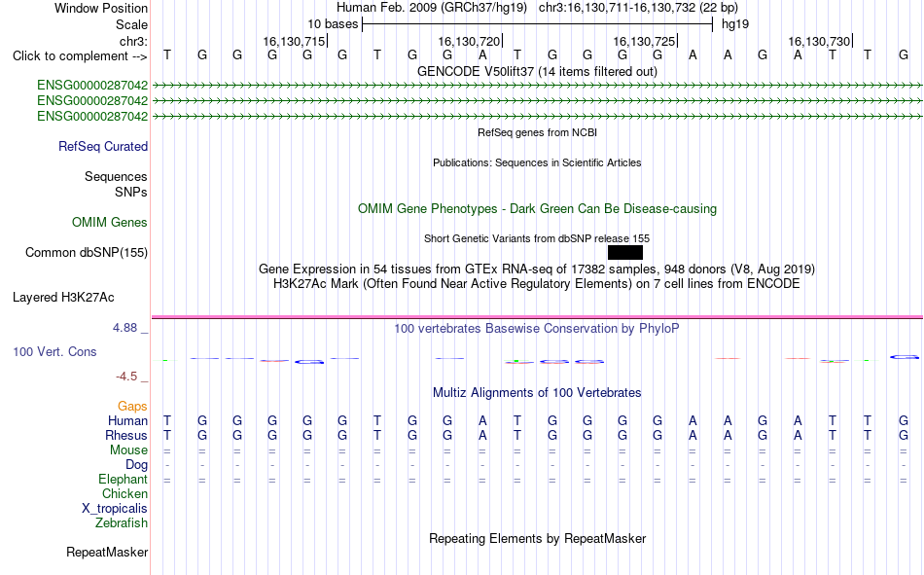924x575 pixels.
Task: Click the GTEx Gene Expression track title
Action: click(x=537, y=269)
